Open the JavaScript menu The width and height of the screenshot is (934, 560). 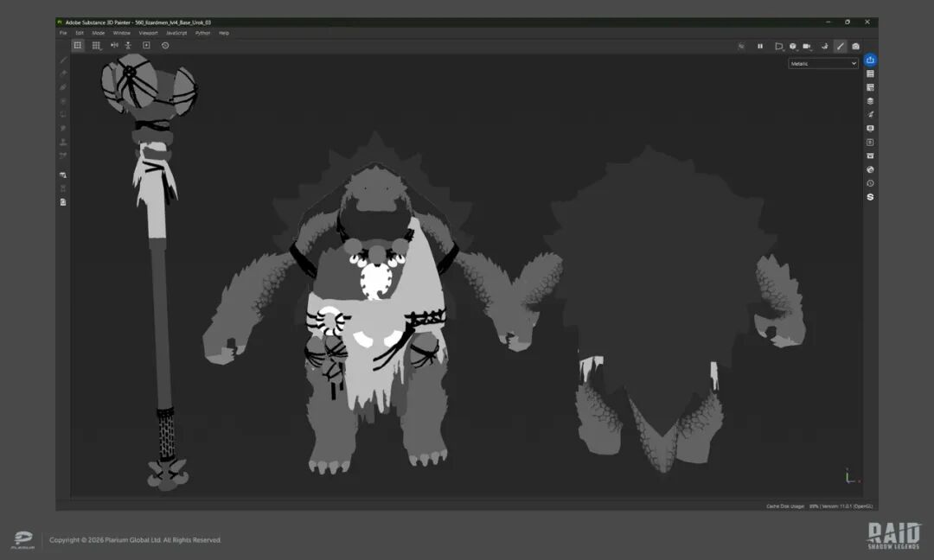(x=176, y=34)
